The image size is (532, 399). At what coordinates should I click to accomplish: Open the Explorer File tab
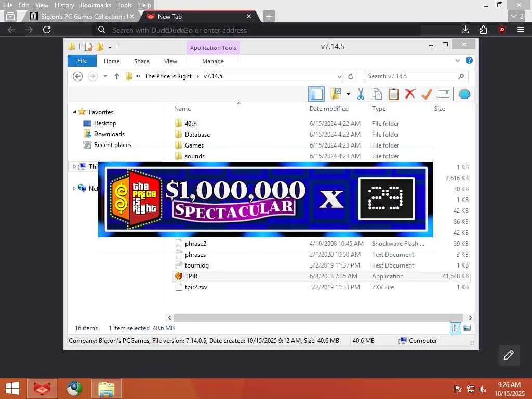coord(82,61)
